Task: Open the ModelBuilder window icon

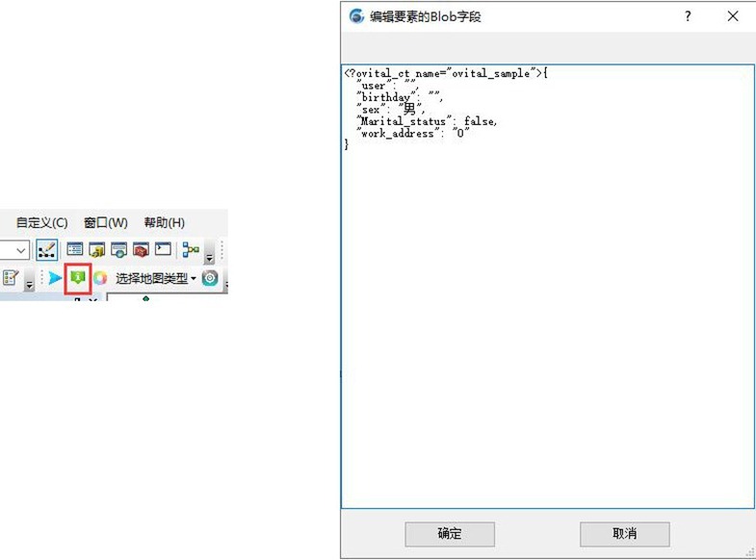Action: tap(190, 249)
